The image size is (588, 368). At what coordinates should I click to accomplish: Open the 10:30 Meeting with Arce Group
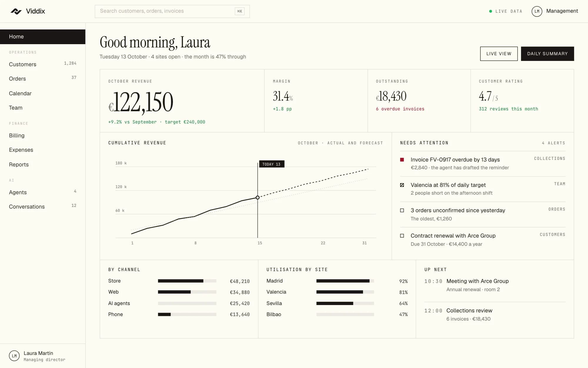coord(495,285)
